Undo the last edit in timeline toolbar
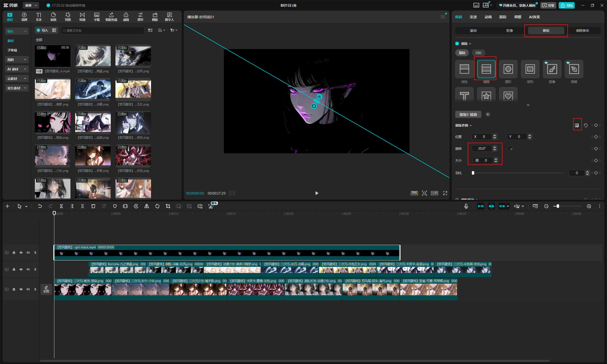This screenshot has width=607, height=364. tap(40, 206)
